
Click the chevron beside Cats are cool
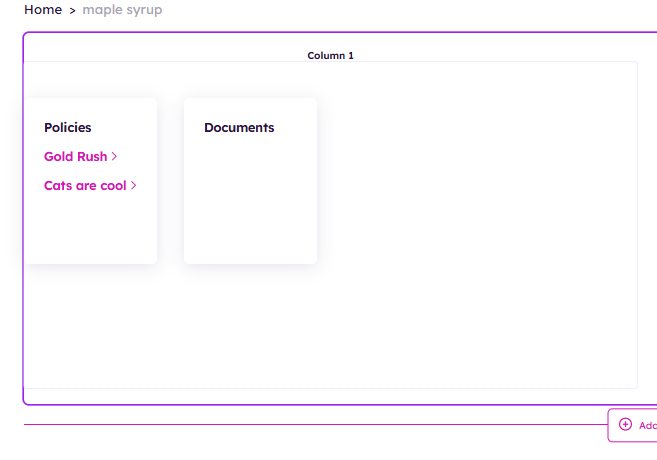coord(134,185)
